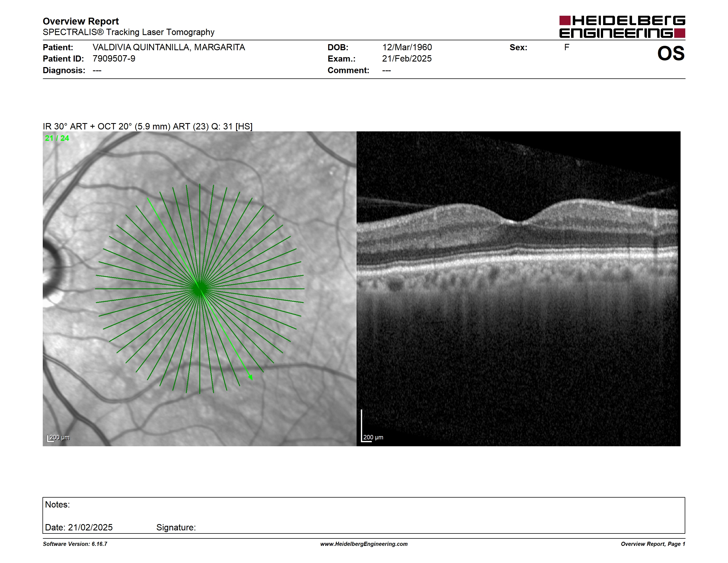The height and width of the screenshot is (563, 728).
Task: Click the OCT B-scan cross-section image
Action: [x=518, y=288]
